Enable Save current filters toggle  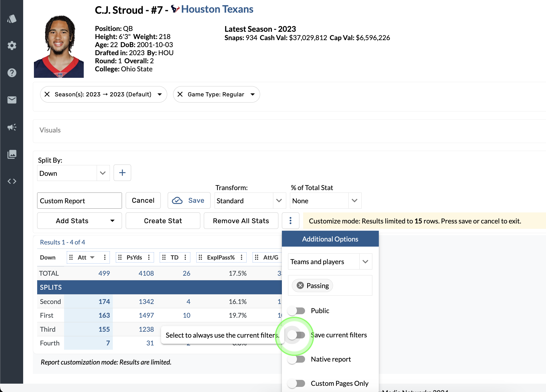[x=296, y=335]
